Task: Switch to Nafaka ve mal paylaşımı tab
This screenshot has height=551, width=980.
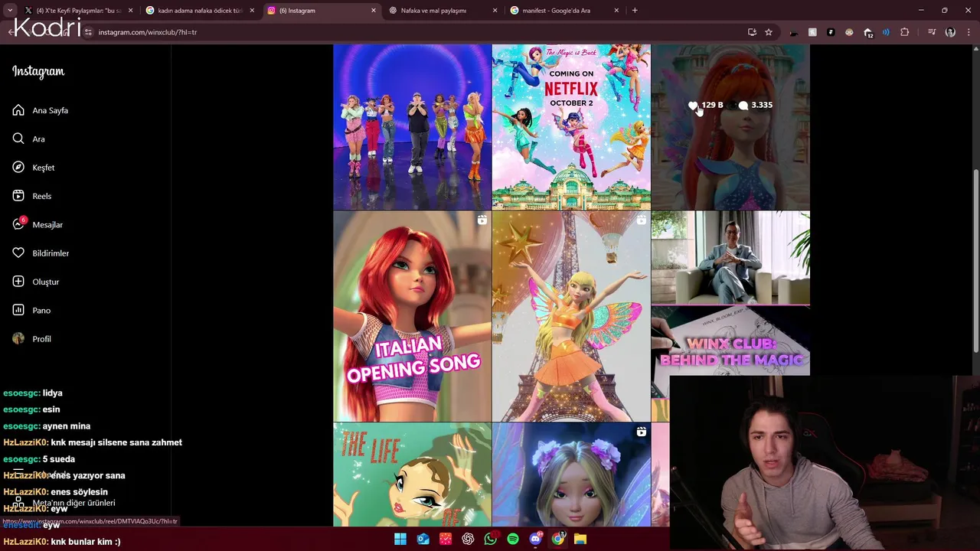Action: coord(443,11)
